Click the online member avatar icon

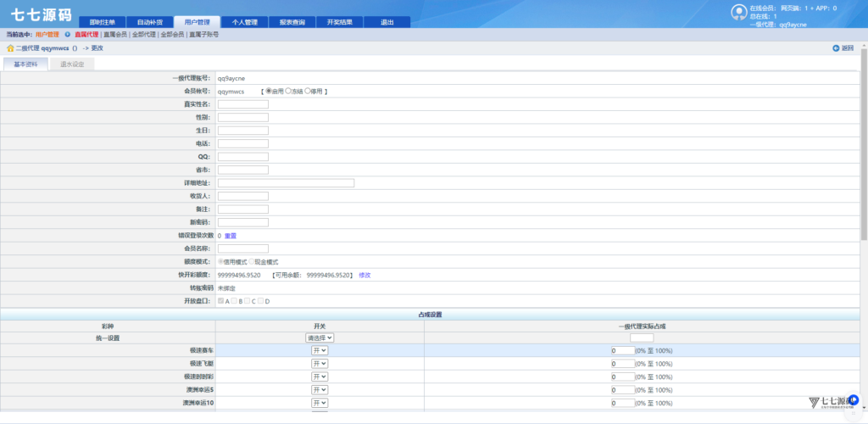[738, 12]
